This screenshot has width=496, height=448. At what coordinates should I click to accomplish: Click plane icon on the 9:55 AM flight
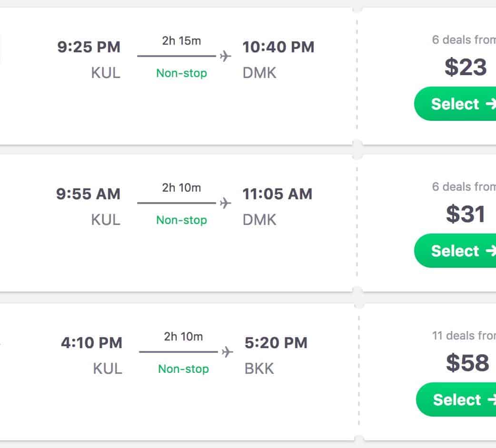(x=225, y=204)
